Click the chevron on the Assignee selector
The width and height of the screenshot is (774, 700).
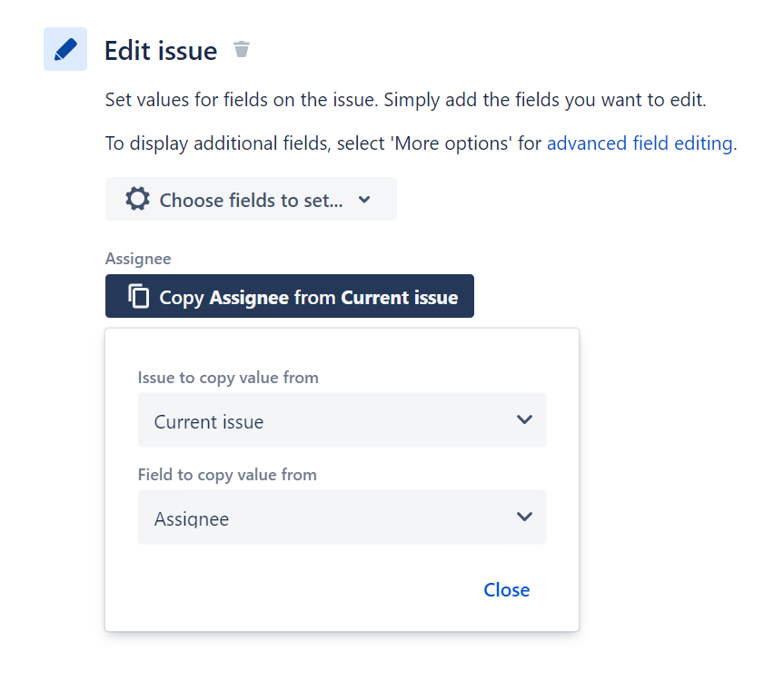(524, 517)
